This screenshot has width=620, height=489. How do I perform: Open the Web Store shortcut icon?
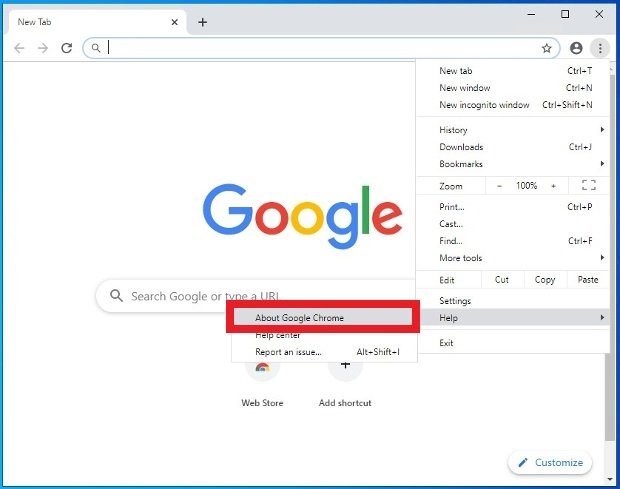coord(263,368)
